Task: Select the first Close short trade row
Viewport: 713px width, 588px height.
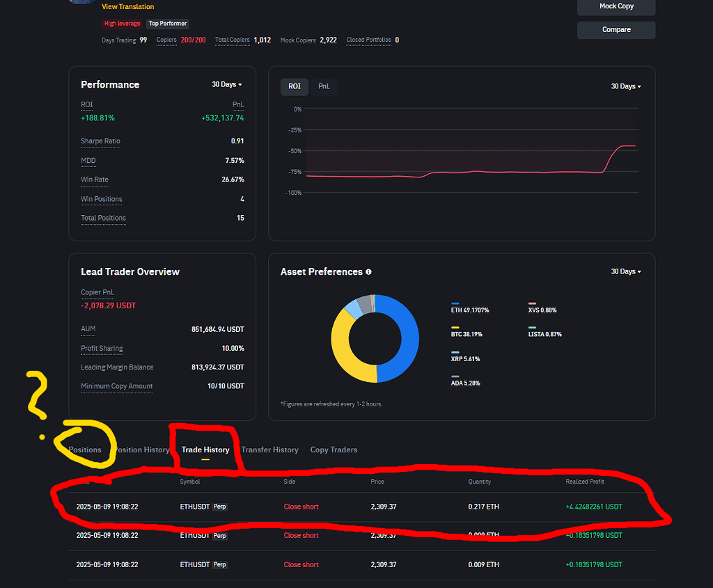Action: point(348,507)
